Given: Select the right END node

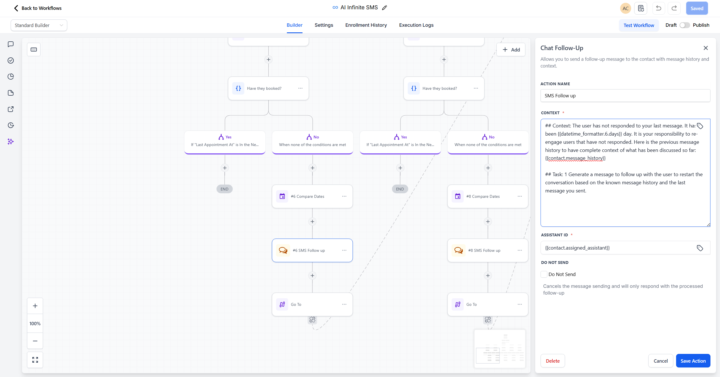Looking at the screenshot, I should tap(400, 189).
